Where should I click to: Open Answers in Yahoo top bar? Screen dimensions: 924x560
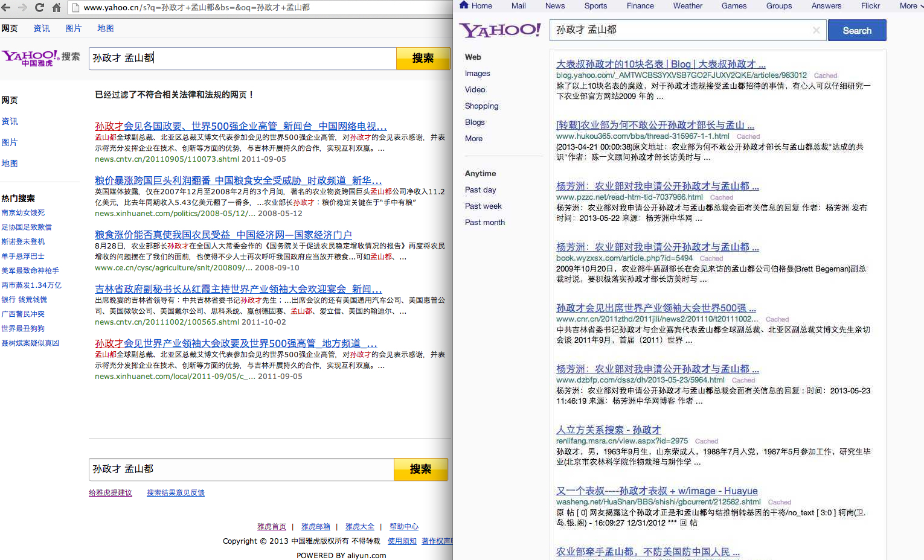[x=826, y=5]
